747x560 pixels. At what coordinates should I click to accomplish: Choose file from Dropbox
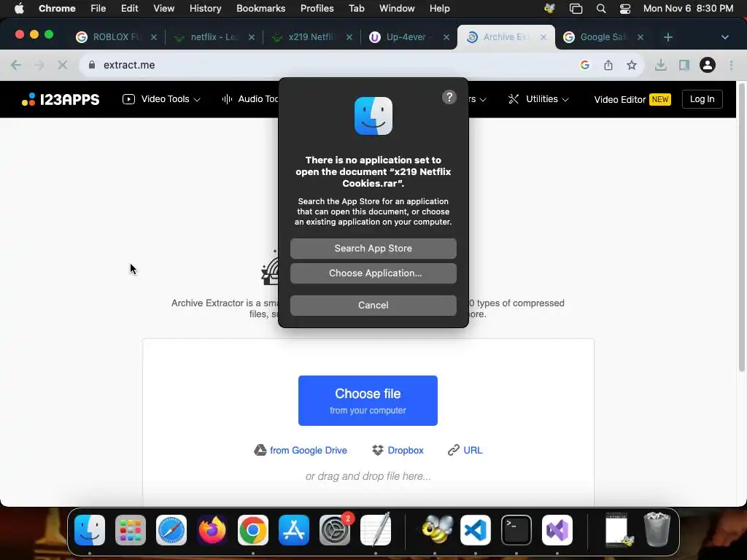click(x=398, y=450)
